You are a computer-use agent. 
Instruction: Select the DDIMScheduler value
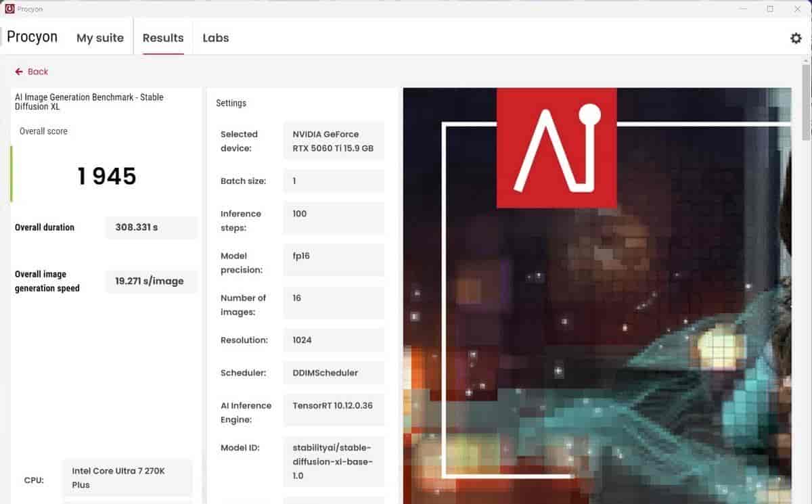click(334, 373)
